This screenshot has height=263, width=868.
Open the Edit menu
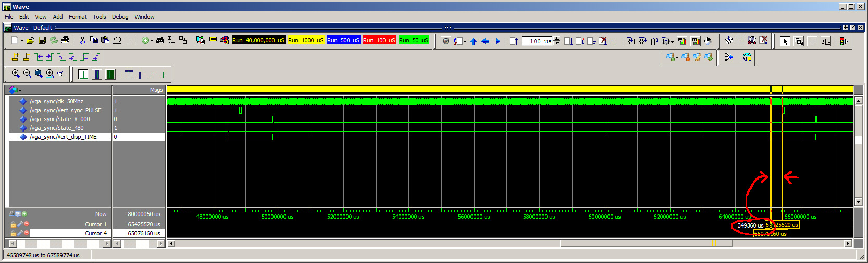[24, 17]
